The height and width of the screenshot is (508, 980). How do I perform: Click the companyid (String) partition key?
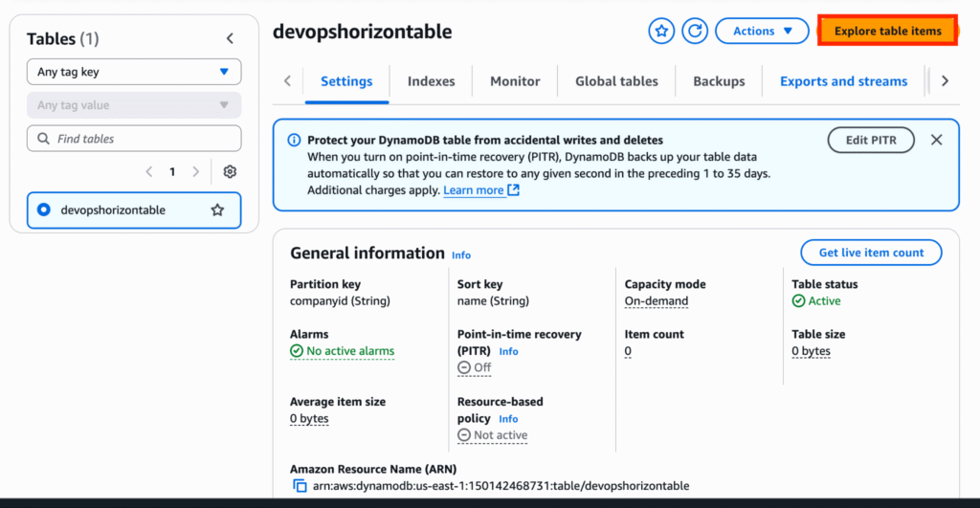340,301
